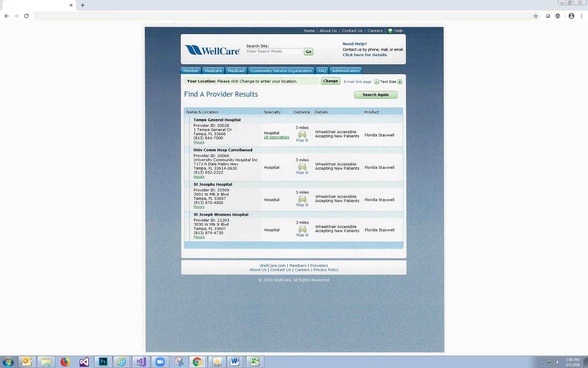
Task: Bookmark this page with star icon
Action: 535,16
